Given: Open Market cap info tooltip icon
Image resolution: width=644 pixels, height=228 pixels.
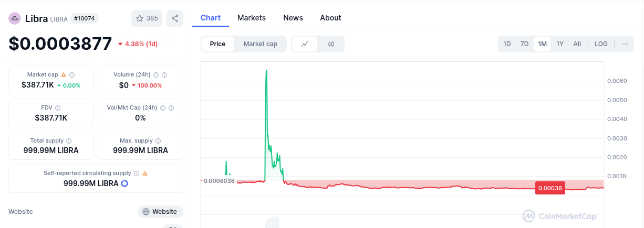Looking at the screenshot, I should [x=72, y=75].
